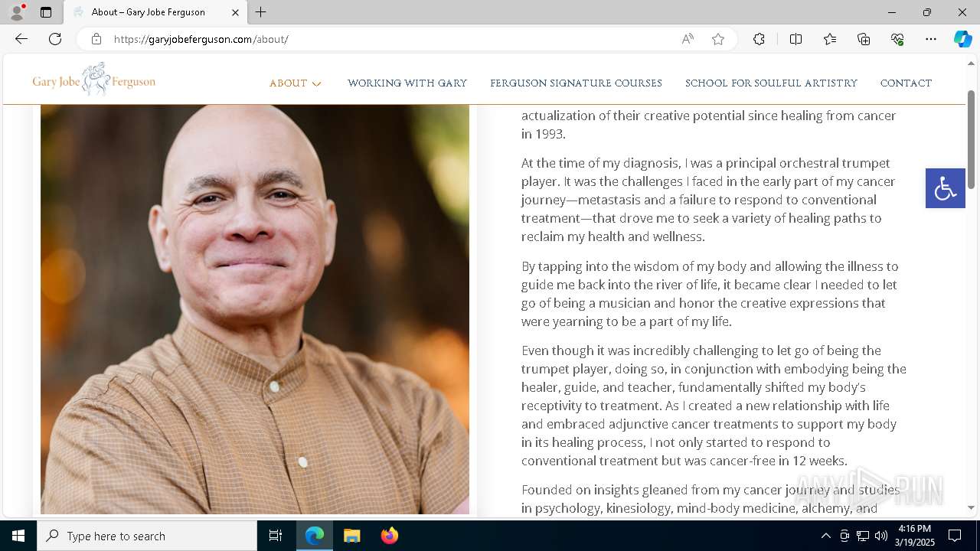
Task: Go to SCHOOL FOR SOULFUL ARTISTRY
Action: (771, 83)
